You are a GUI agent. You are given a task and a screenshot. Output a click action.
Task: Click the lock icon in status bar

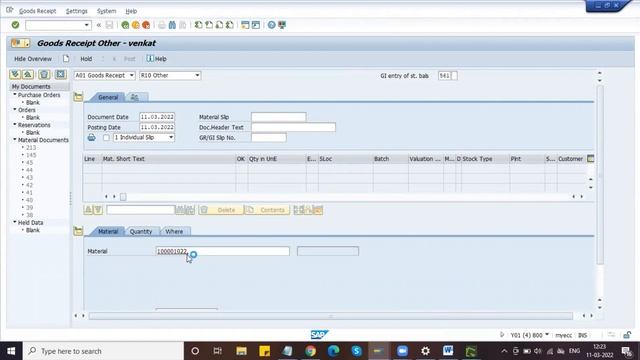(627, 335)
